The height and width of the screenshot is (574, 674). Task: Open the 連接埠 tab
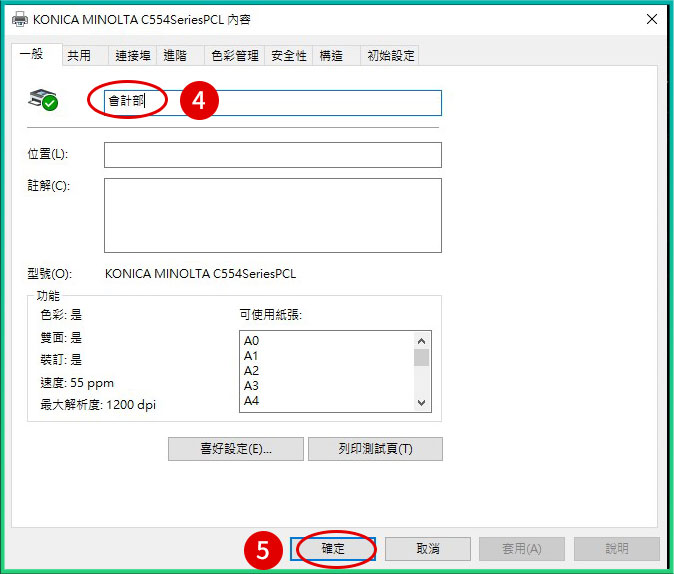(133, 55)
